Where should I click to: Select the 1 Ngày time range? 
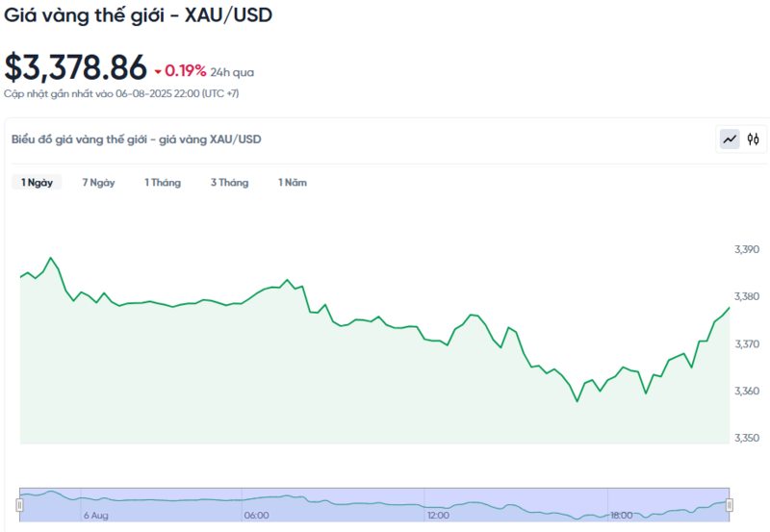[37, 183]
